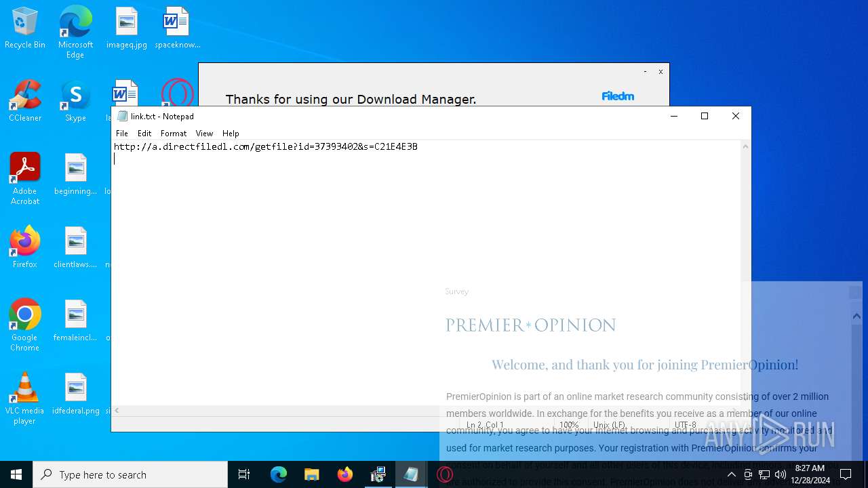Select the clientlaws file icon
The image size is (868, 488).
[x=75, y=248]
